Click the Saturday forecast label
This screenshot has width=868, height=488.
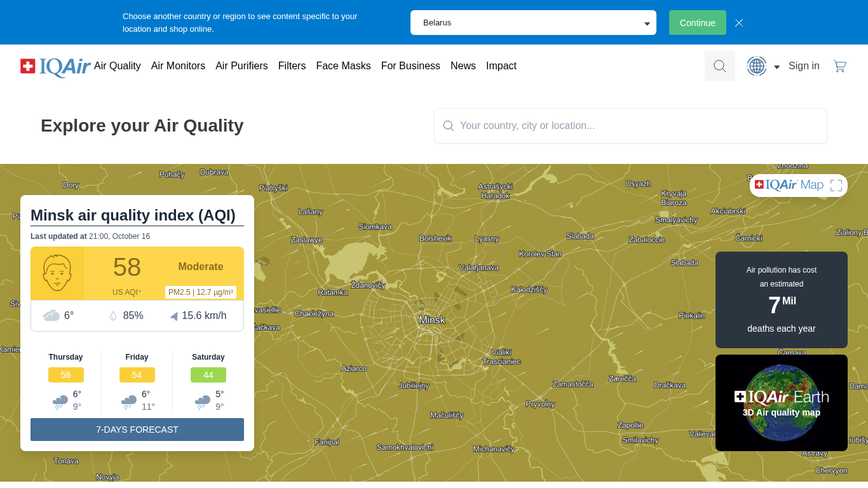click(208, 357)
